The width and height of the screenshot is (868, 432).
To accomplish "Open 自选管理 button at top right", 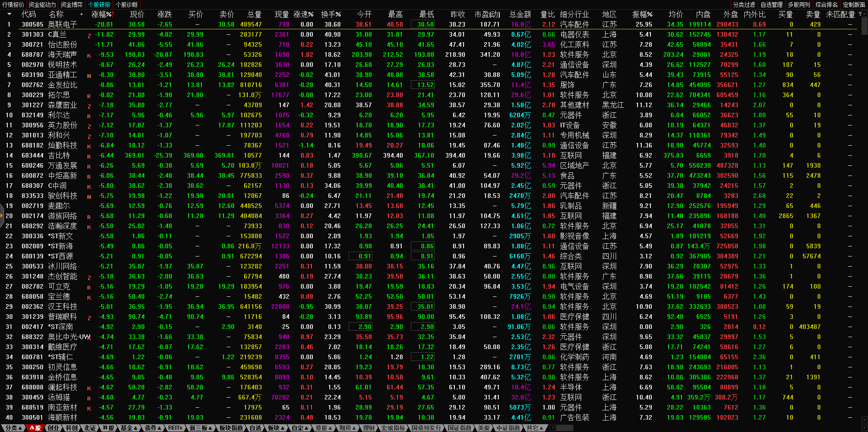I will pyautogui.click(x=771, y=5).
